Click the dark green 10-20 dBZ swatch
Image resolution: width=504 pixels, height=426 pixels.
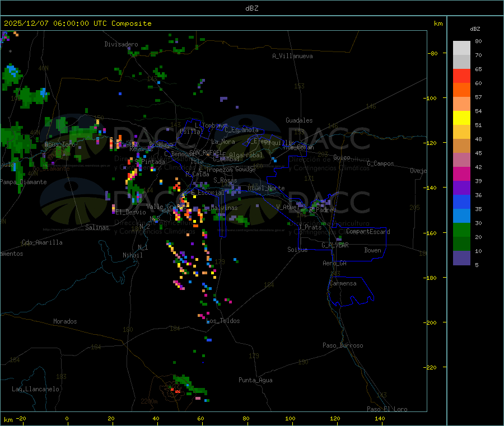(461, 244)
